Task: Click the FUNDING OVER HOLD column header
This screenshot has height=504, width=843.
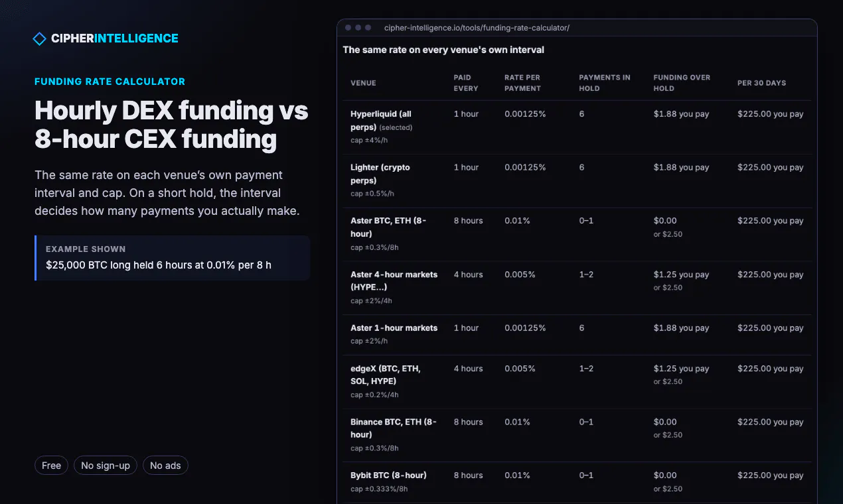Action: point(682,83)
